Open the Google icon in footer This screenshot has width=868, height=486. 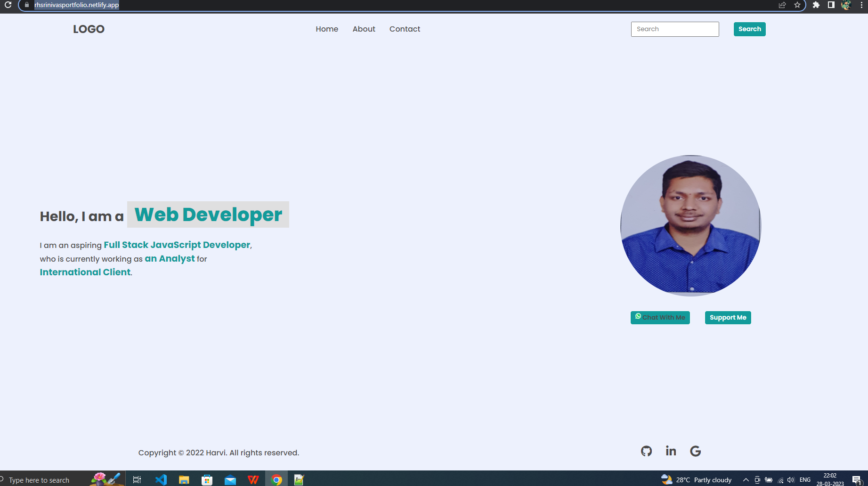click(695, 451)
